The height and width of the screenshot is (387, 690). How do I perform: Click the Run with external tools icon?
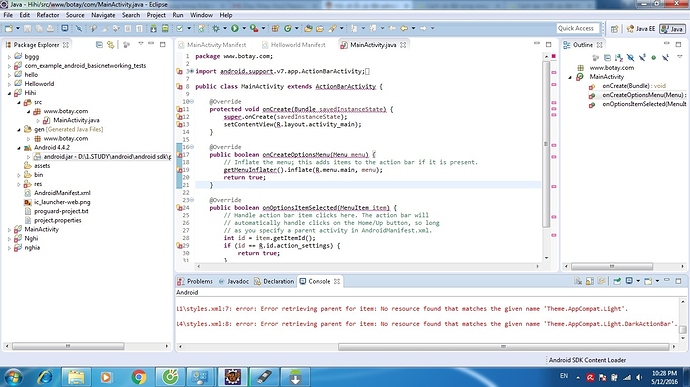pos(254,28)
